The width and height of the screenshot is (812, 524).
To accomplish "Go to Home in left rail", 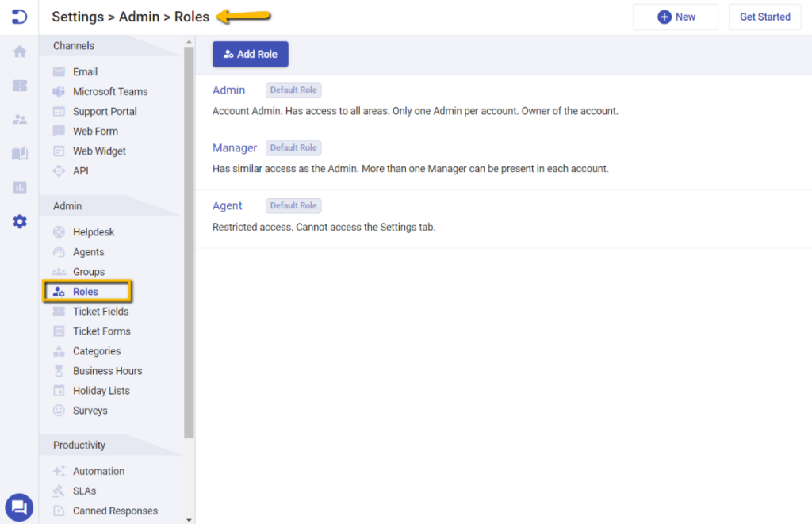I will (20, 52).
